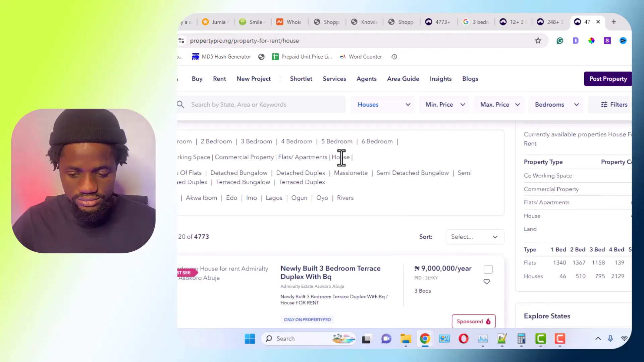Click the history clock bookmark icon
This screenshot has height=362, width=644.
(394, 57)
